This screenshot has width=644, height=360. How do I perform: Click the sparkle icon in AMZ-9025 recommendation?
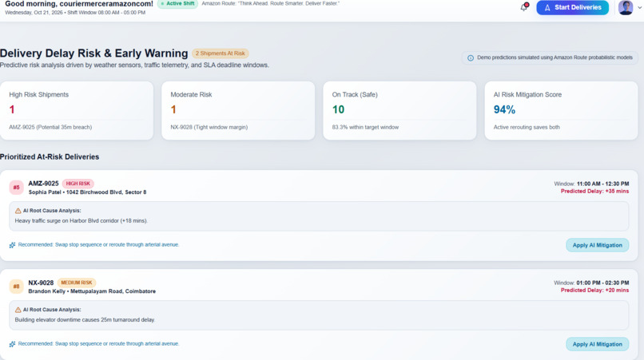tap(12, 245)
